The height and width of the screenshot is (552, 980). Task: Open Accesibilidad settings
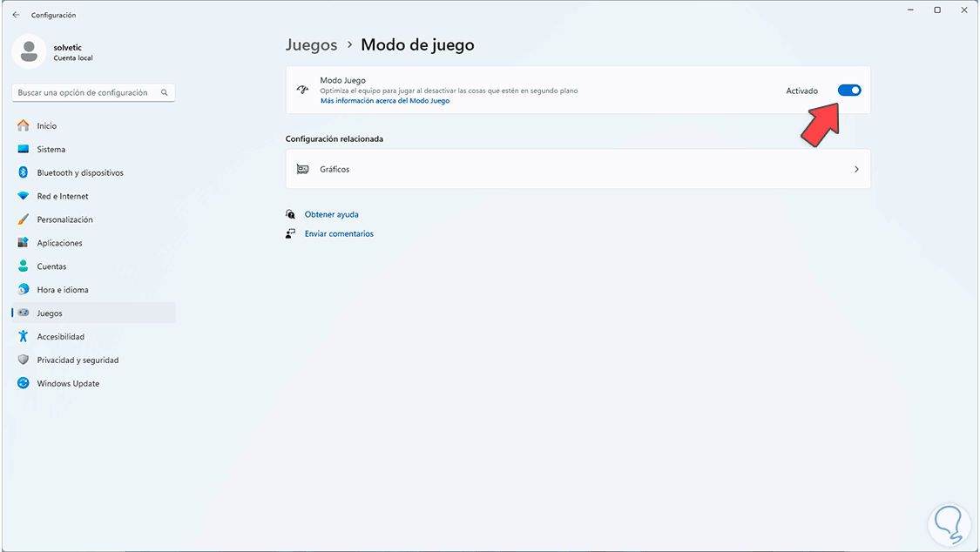click(x=93, y=337)
